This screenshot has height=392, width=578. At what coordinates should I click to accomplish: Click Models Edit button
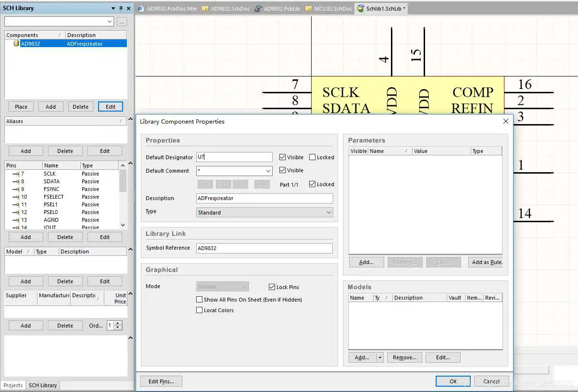tap(443, 357)
